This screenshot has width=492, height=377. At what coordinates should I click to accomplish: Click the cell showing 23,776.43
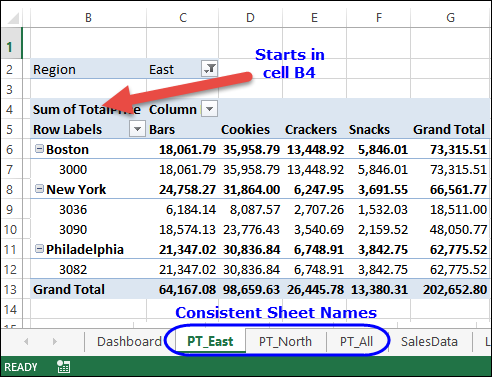pos(250,229)
